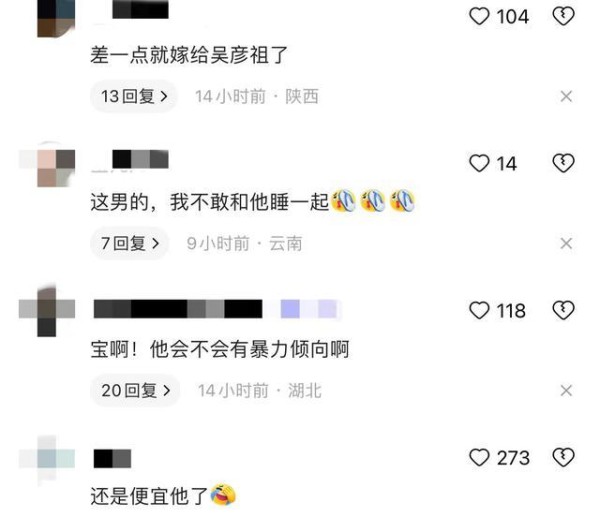Tap broken heart beside 14 likes
Viewport: 600px width, 517px height.
point(563,163)
